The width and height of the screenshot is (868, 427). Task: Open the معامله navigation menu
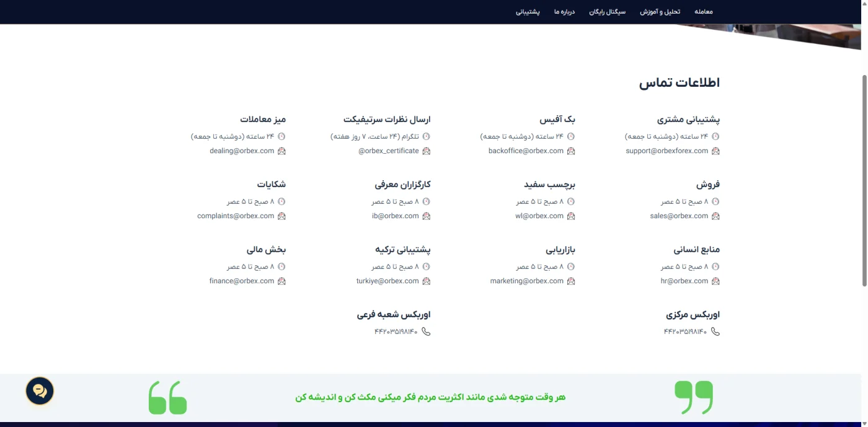pyautogui.click(x=704, y=12)
